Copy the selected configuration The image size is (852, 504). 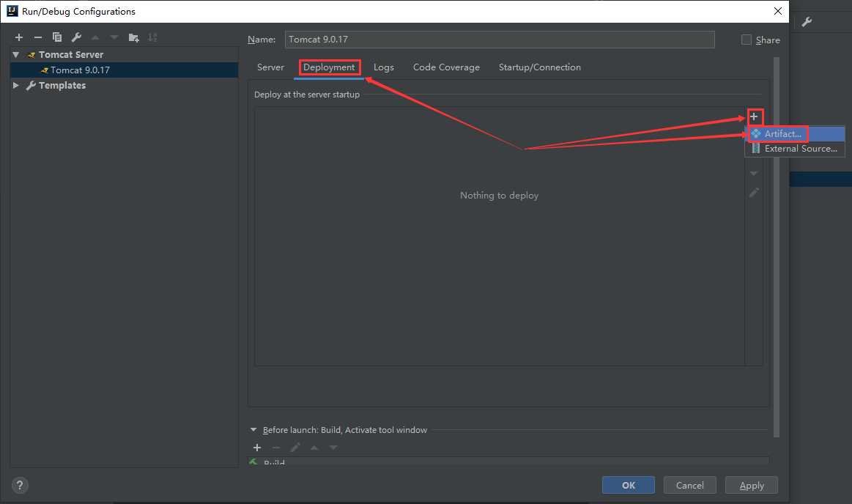(56, 37)
